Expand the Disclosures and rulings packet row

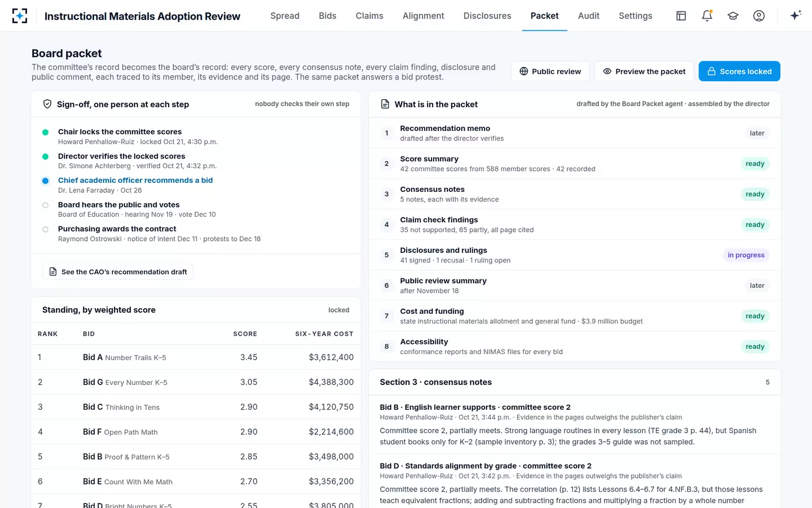575,255
